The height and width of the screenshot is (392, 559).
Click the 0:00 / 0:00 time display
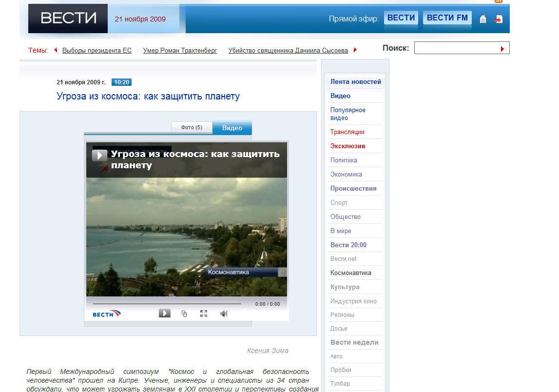point(268,304)
